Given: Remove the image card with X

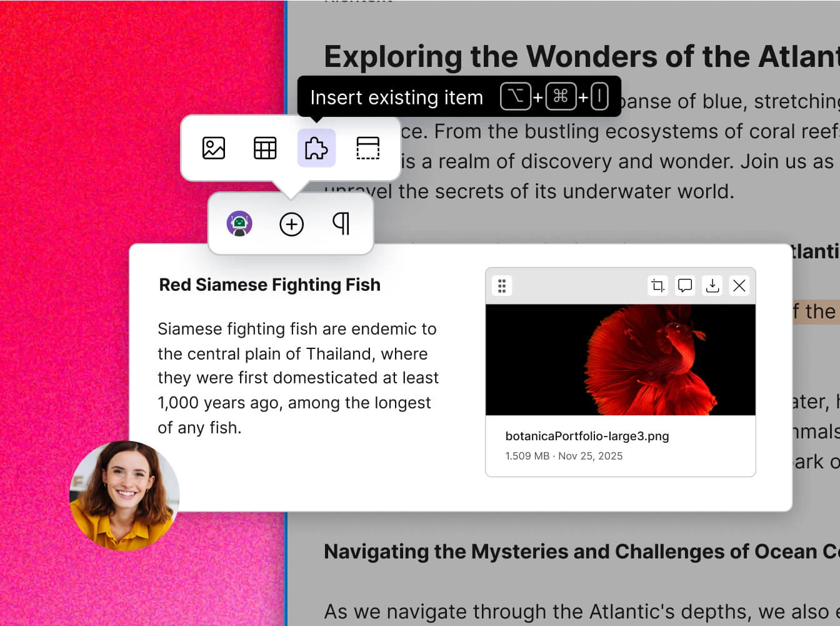Looking at the screenshot, I should pyautogui.click(x=739, y=286).
